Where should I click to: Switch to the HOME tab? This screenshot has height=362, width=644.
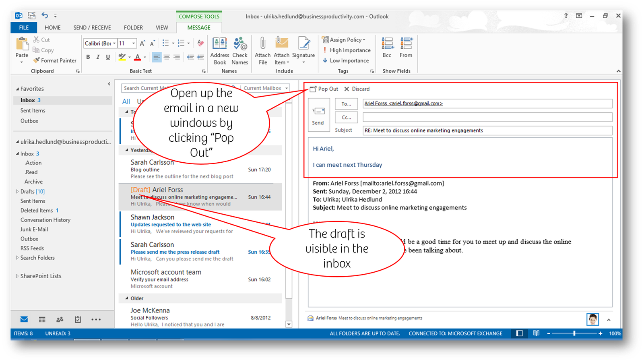tap(53, 27)
